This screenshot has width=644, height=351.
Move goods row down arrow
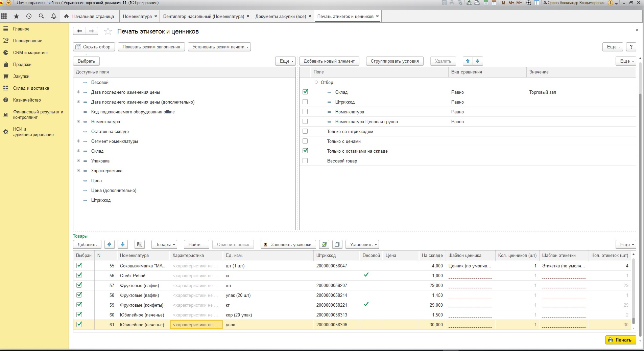click(x=123, y=244)
